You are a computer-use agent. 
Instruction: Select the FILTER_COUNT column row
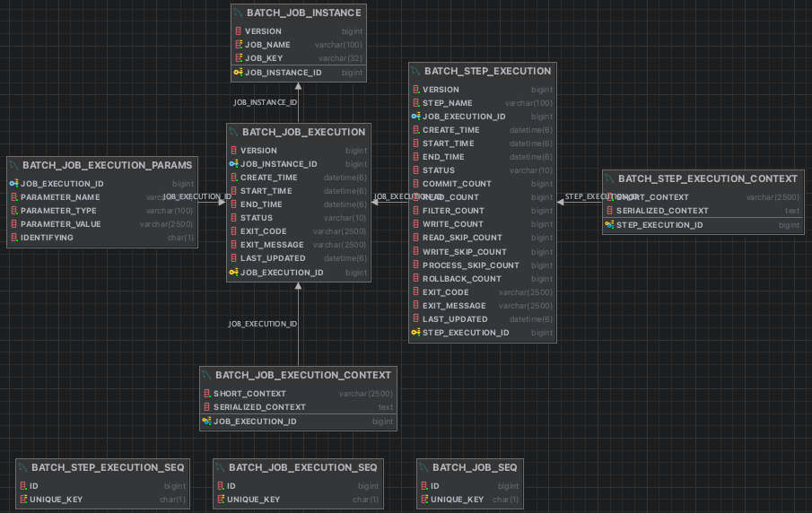click(x=483, y=211)
